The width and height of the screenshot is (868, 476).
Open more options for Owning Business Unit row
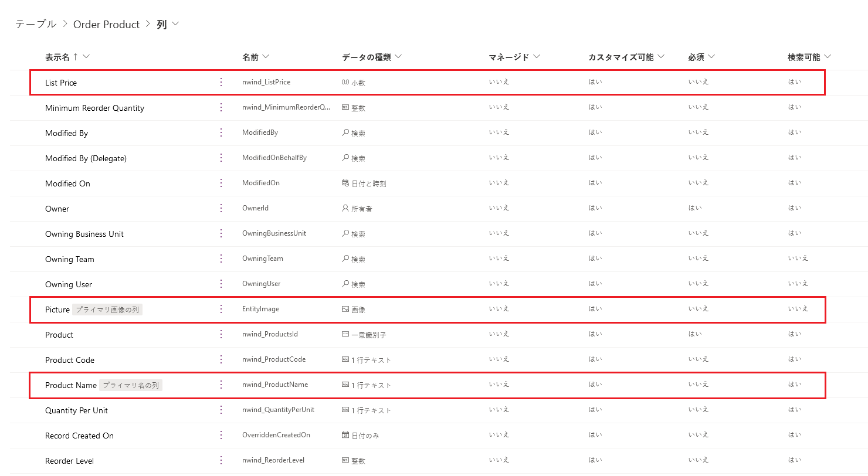click(221, 233)
